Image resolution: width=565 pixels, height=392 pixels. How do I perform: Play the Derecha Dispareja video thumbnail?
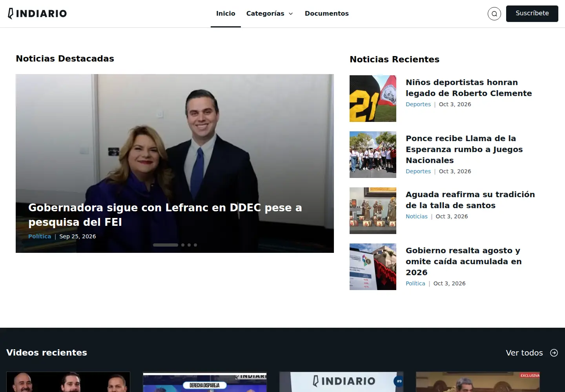[205, 382]
